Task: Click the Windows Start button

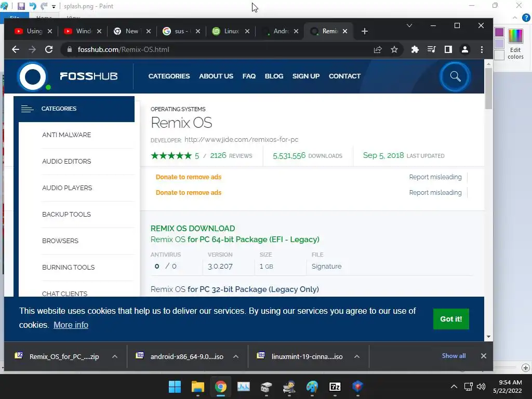Action: (175, 387)
